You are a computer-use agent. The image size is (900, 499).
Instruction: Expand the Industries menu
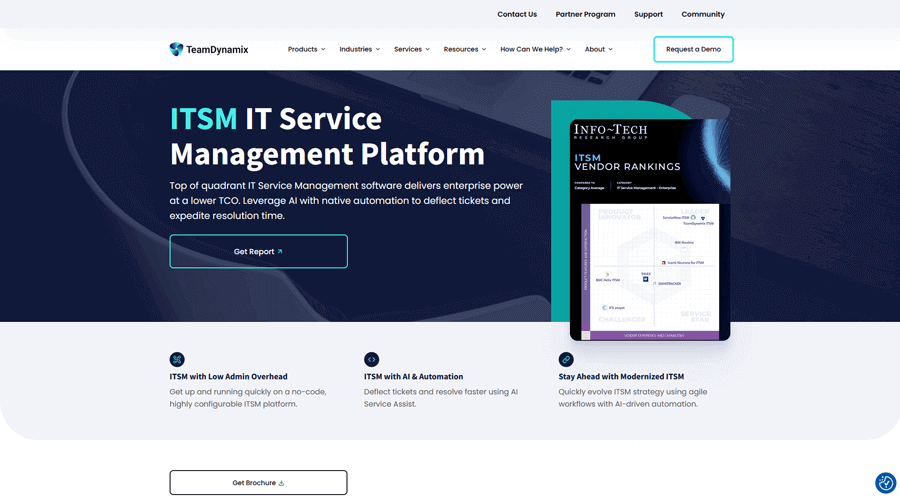pos(359,49)
